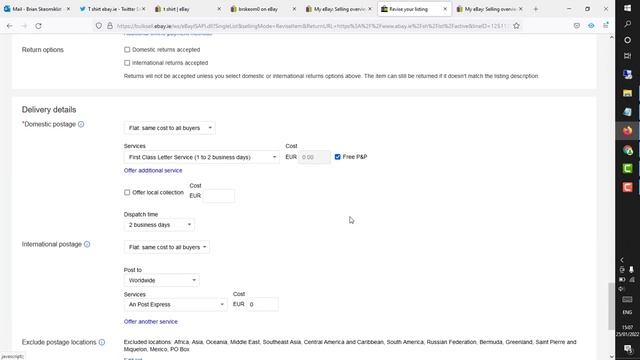Switch to brokeom0 on eBay tab
This screenshot has width=640, height=360.
click(263, 9)
